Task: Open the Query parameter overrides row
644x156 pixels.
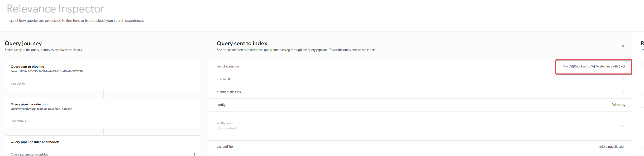Action: click(29, 154)
